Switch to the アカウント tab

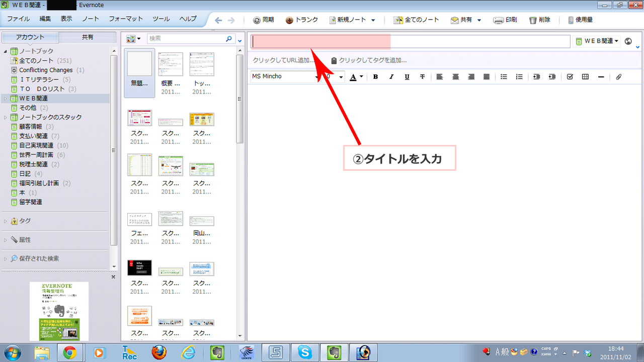pos(30,37)
